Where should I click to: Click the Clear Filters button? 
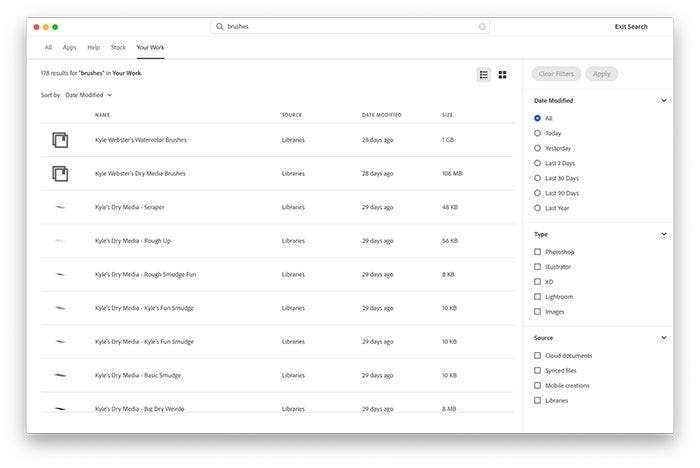556,74
